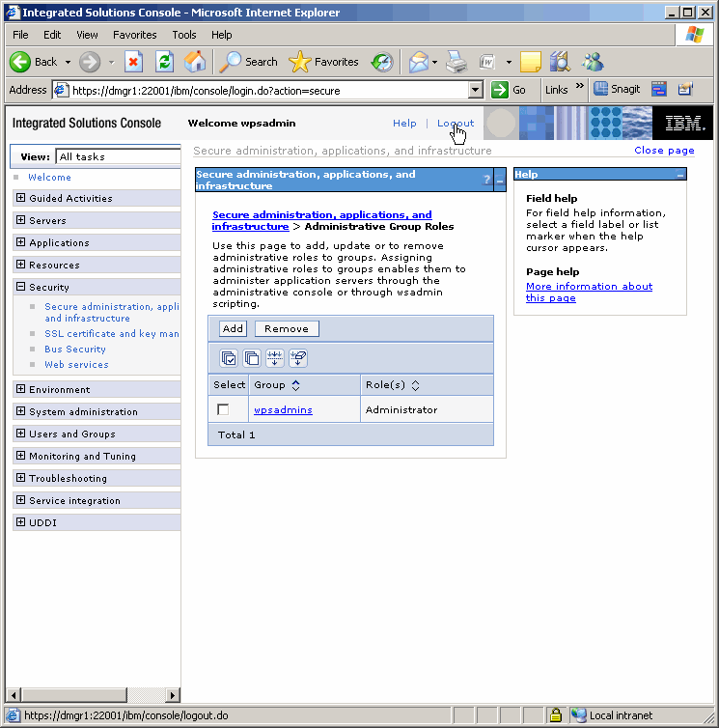Click the browser Refresh icon

[x=165, y=62]
